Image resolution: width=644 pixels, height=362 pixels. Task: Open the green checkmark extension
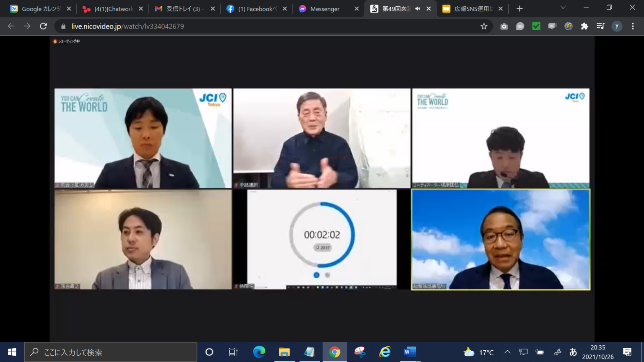[536, 26]
